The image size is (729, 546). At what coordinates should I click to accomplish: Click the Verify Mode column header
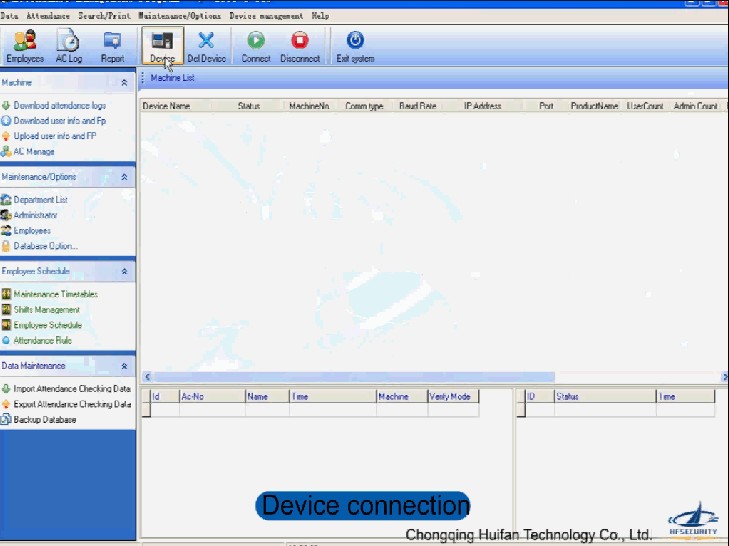453,397
